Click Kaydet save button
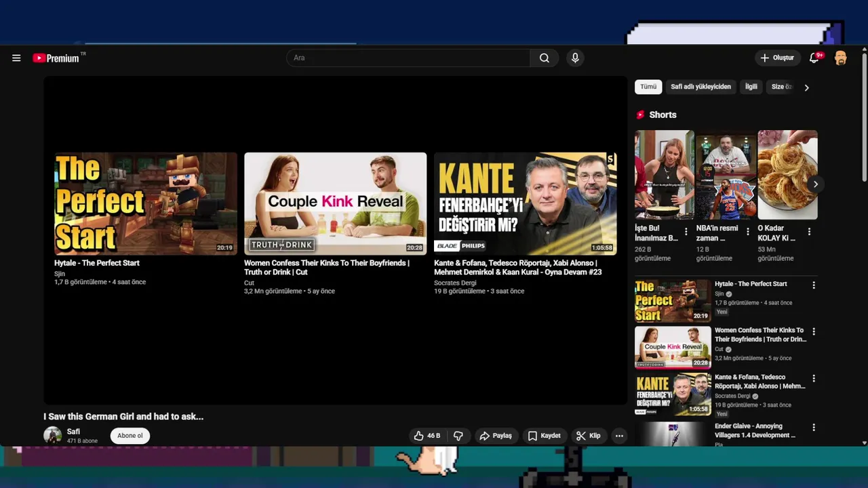868x488 pixels. pyautogui.click(x=545, y=436)
